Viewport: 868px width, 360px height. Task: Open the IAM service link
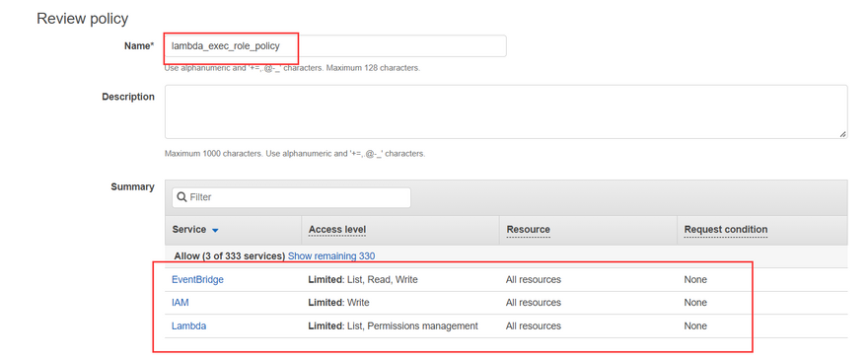point(181,303)
